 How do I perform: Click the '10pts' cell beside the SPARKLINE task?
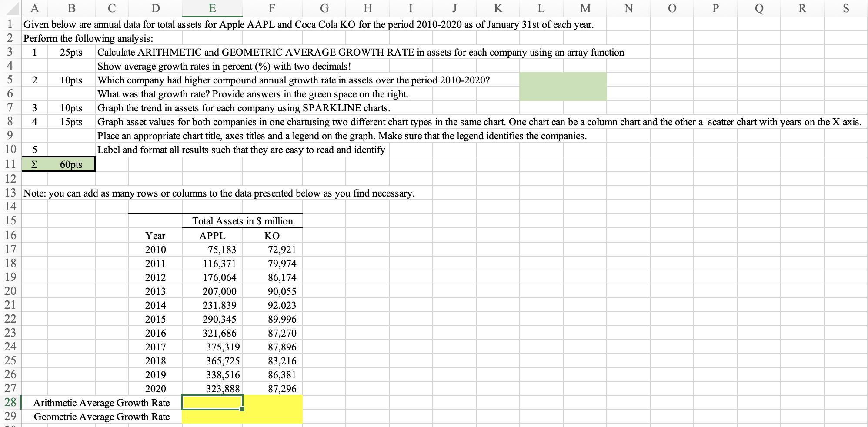[x=71, y=108]
